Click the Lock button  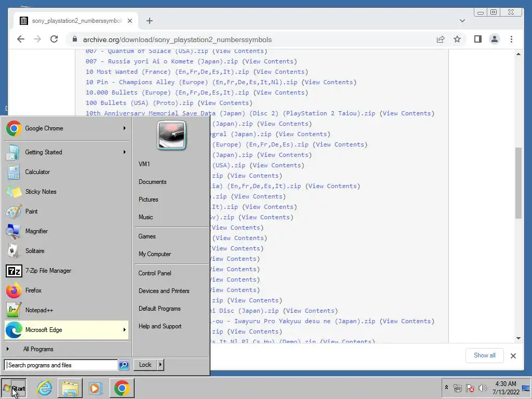click(145, 365)
